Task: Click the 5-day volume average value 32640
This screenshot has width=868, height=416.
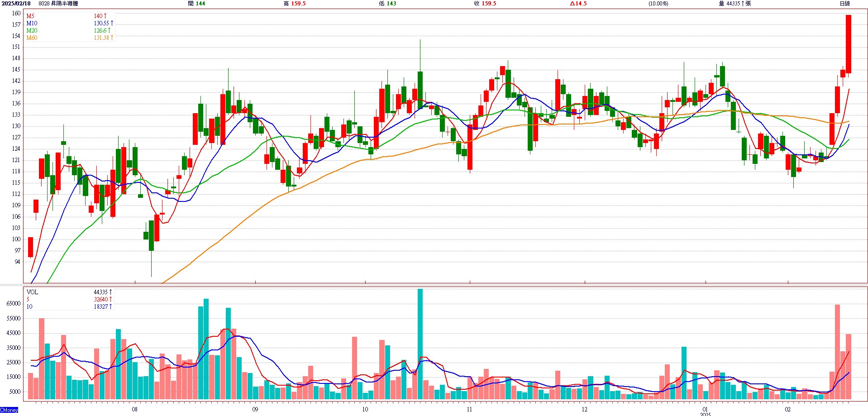Action: coord(103,299)
